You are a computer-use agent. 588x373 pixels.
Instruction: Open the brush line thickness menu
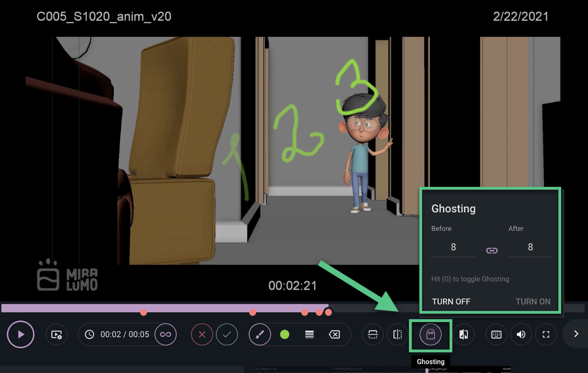click(309, 334)
